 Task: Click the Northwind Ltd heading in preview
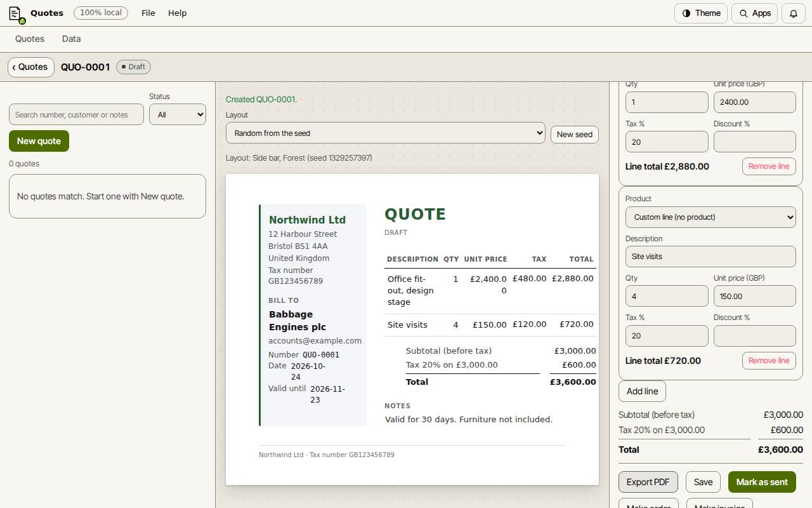pyautogui.click(x=307, y=220)
